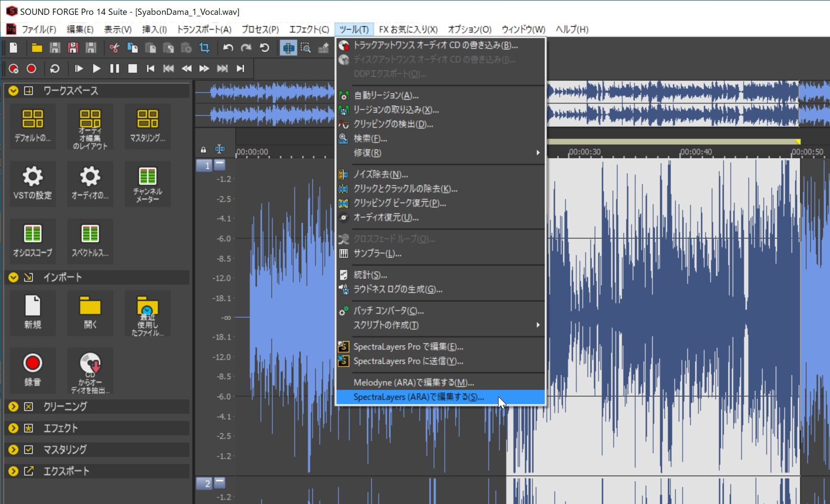Crop audio with the blue crop icon

pyautogui.click(x=205, y=48)
